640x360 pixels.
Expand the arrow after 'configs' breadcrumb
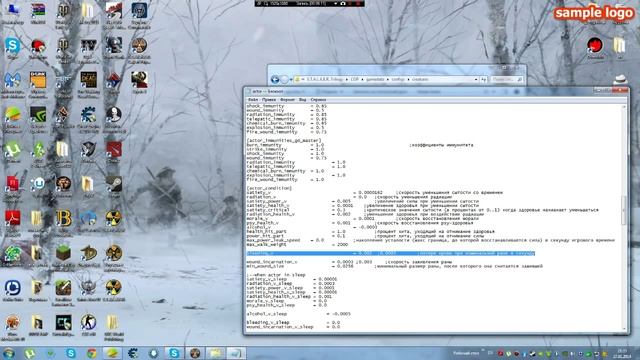click(408, 80)
